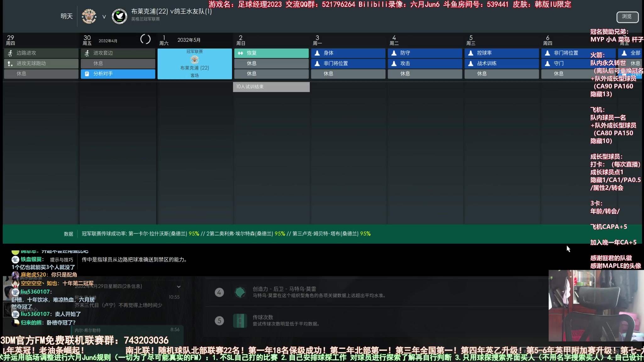Click the dumbbell icon on 恢复

pyautogui.click(x=241, y=53)
